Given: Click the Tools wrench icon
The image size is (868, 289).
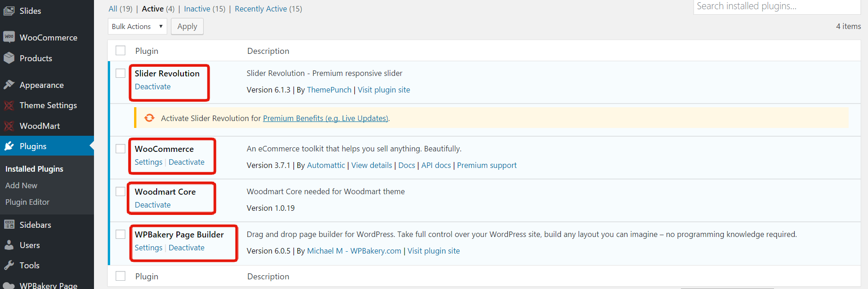Looking at the screenshot, I should point(9,265).
